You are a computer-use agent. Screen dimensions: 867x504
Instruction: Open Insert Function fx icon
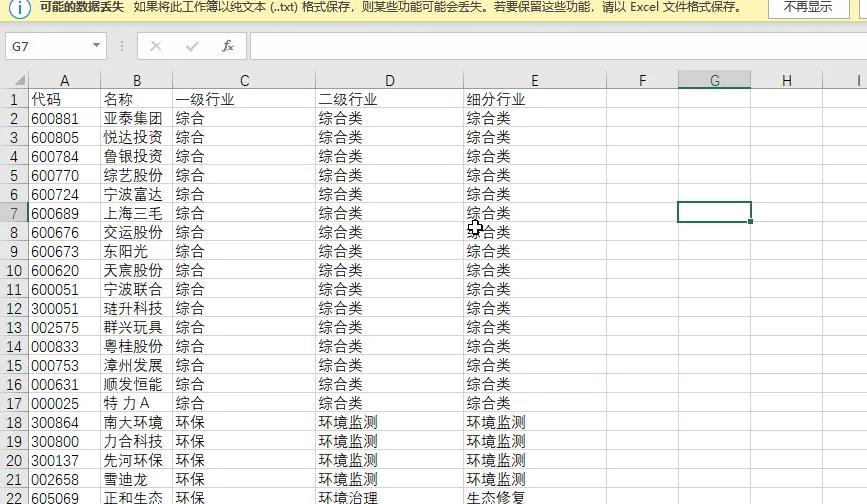point(228,46)
